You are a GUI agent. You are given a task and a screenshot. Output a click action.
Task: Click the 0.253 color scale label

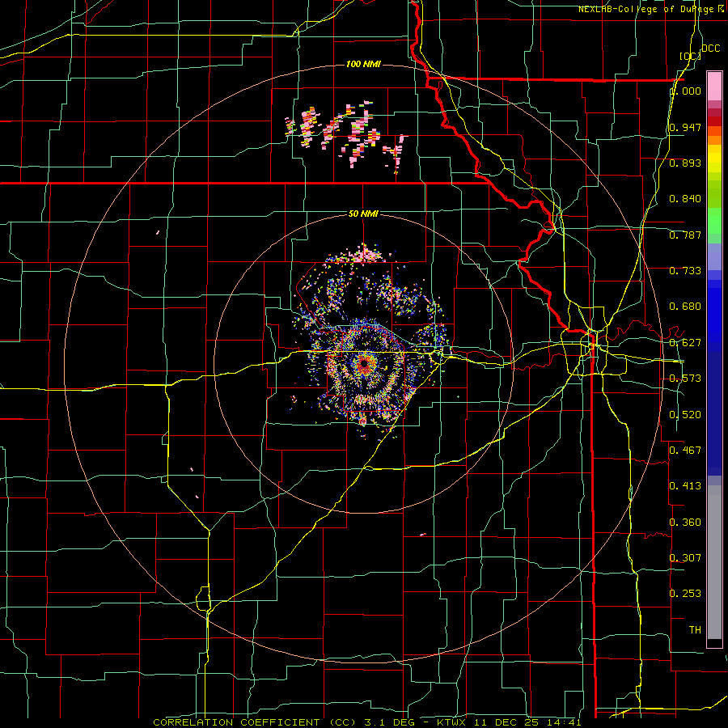click(685, 594)
